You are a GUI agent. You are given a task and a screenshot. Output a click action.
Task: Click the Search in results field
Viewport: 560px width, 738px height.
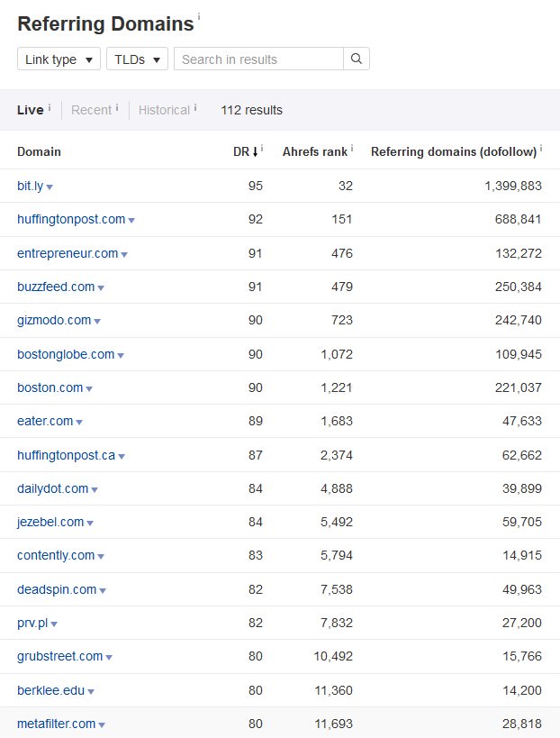click(x=258, y=59)
